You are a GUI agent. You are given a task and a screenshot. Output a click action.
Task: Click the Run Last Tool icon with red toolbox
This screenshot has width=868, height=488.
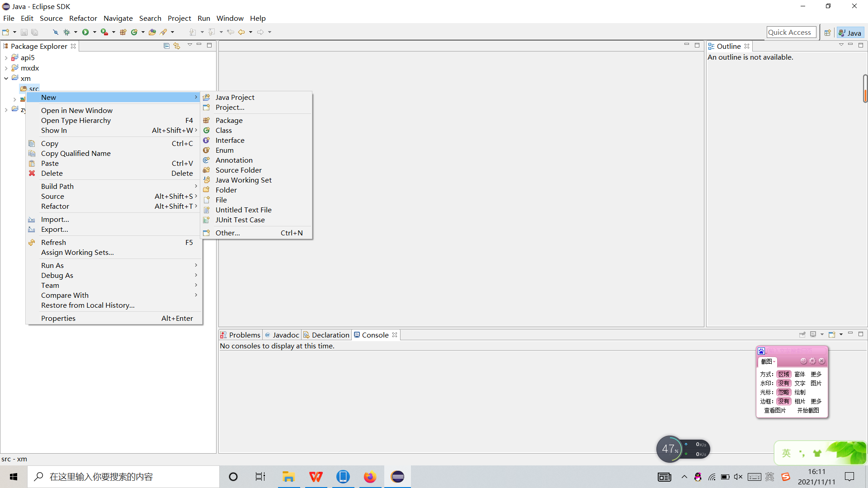(104, 32)
